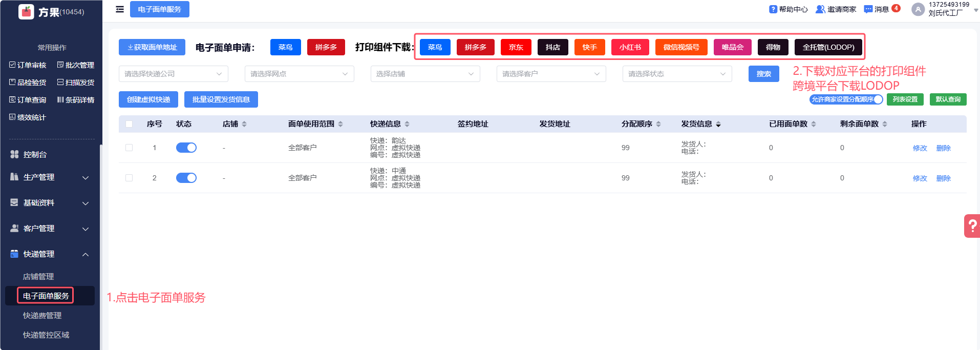980x350 pixels.
Task: Click the 方果 logo icon
Action: tap(26, 11)
